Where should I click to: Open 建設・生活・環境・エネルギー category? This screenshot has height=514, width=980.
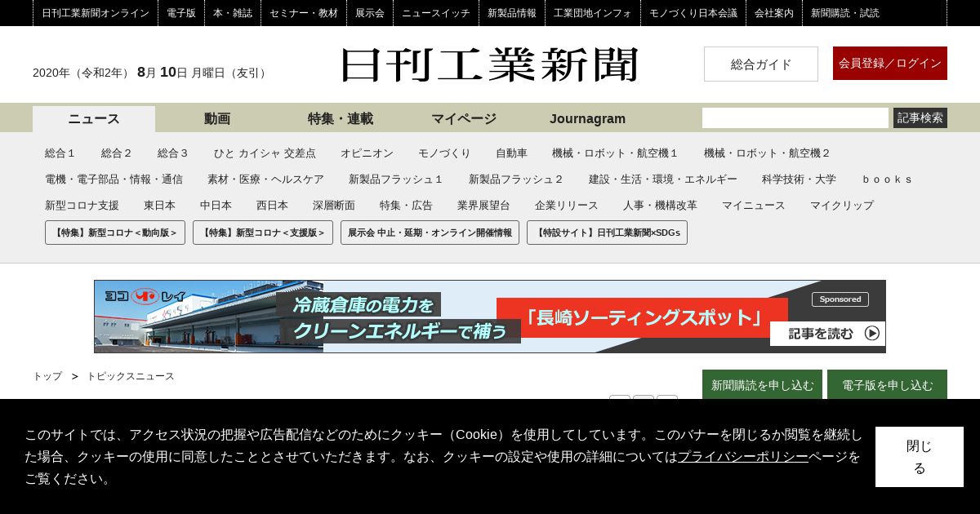coord(663,179)
